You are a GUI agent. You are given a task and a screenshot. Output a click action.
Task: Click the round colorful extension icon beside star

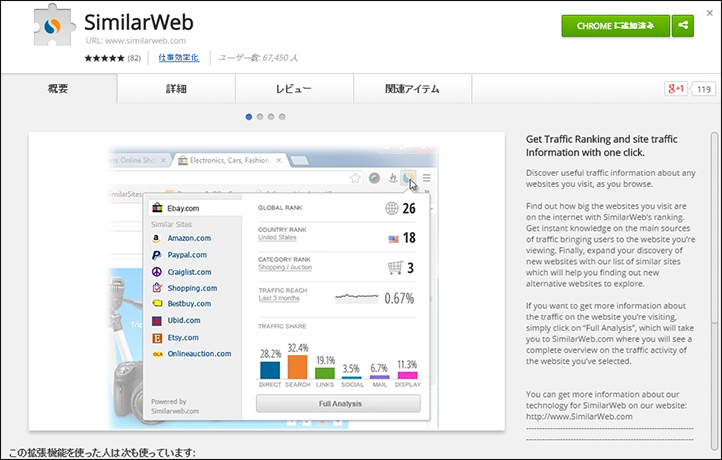[x=374, y=178]
